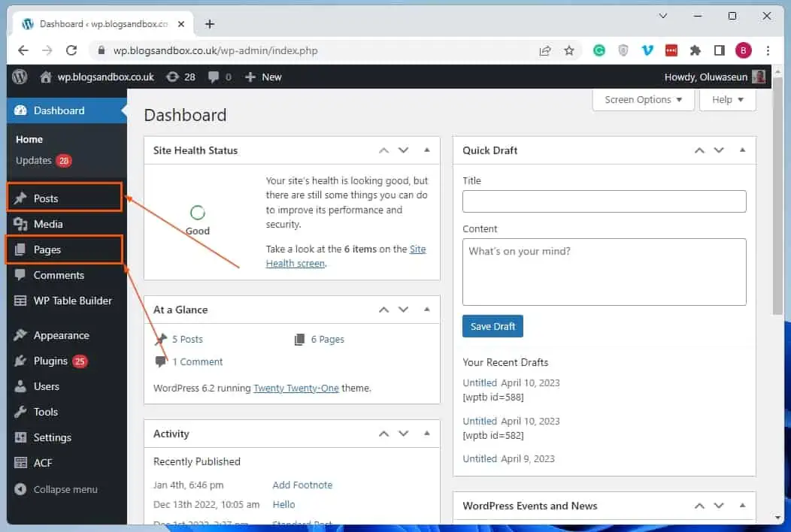Open the comments bubble in admin bar
Screen dimensions: 791x532
click(x=214, y=77)
